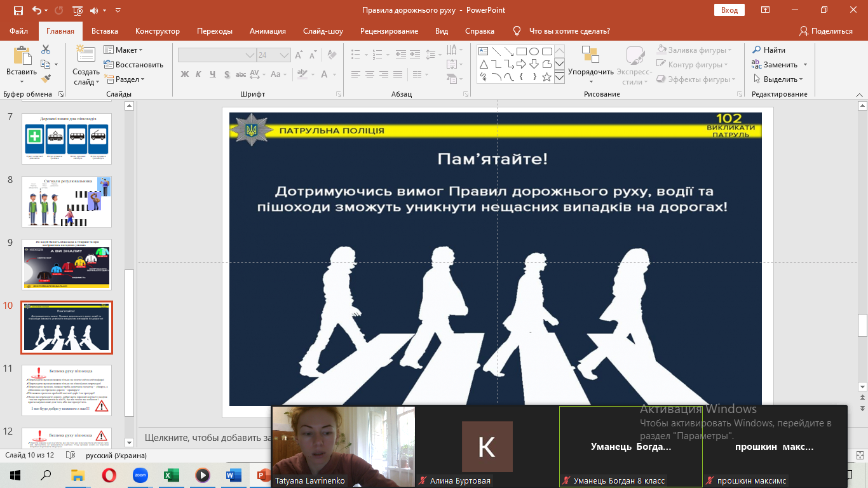Paste using the Вставить clipboard icon

click(22, 57)
